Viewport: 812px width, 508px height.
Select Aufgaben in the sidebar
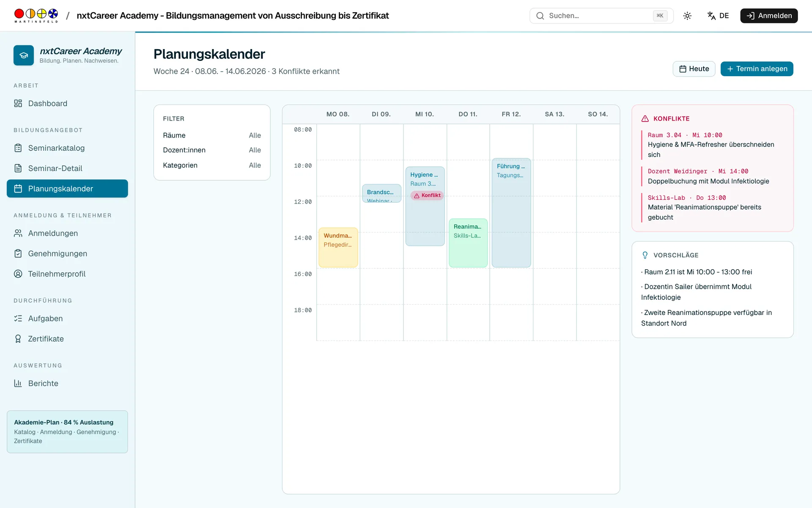67,318
